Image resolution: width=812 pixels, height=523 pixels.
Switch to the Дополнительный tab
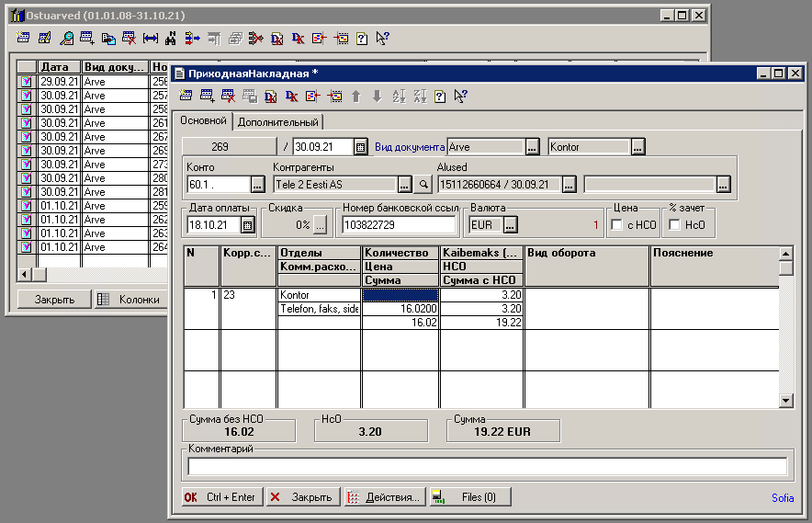coord(278,122)
